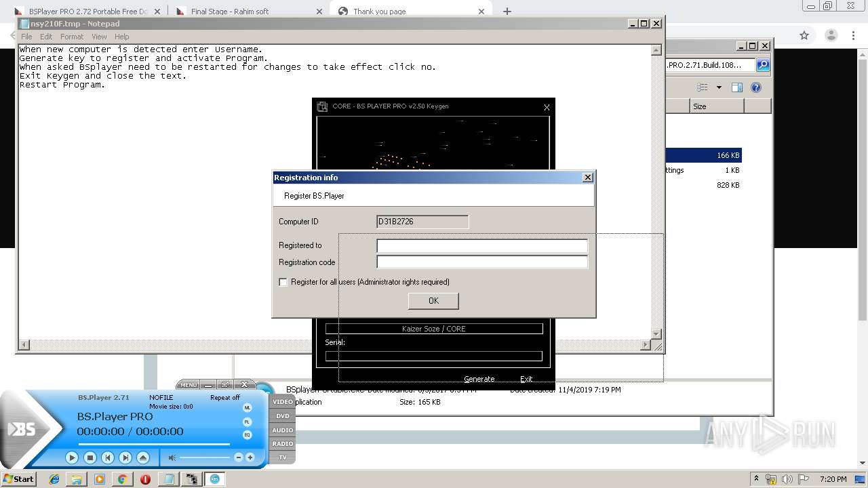Expand Explorer view options dropdown arrow
Screen dimensions: 868x488
pyautogui.click(x=719, y=87)
